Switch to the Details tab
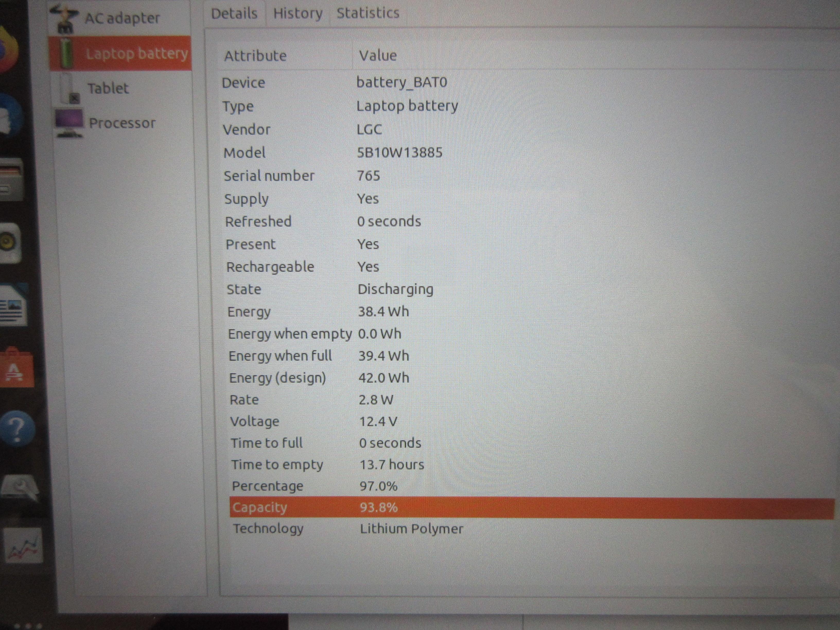This screenshot has height=630, width=840. tap(234, 14)
